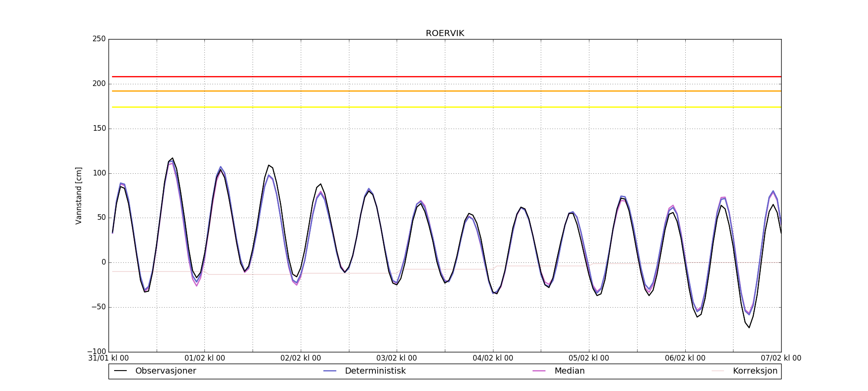Viewport: 868px width, 391px height.
Task: Click the 07/02 kl 00 x-axis tick label
Action: coord(781,358)
